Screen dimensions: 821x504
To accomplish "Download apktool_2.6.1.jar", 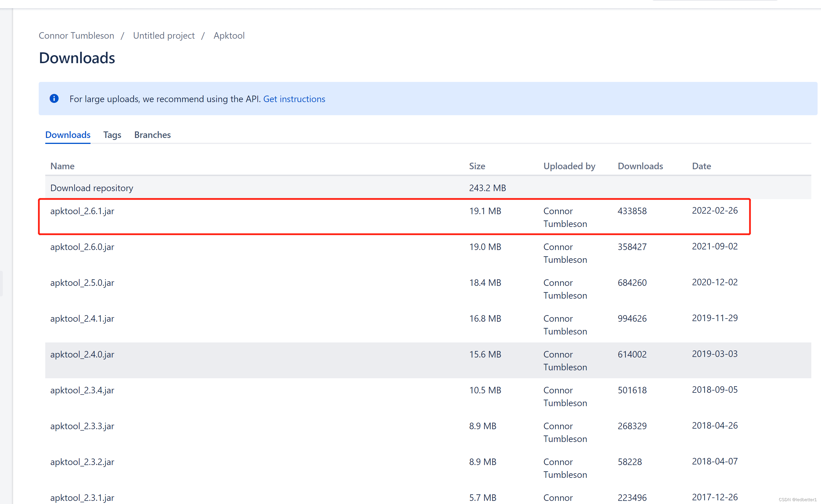I will 82,211.
